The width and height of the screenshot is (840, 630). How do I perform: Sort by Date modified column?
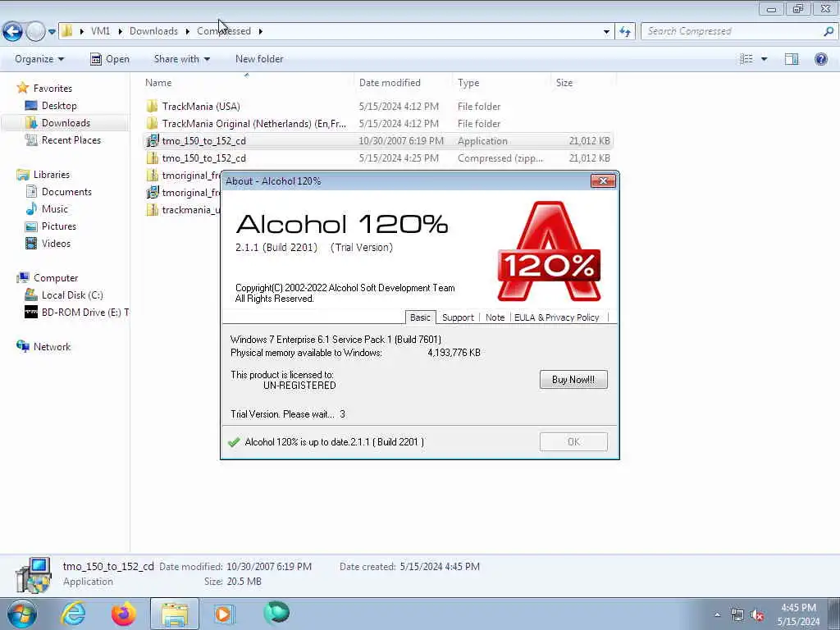pyautogui.click(x=390, y=83)
